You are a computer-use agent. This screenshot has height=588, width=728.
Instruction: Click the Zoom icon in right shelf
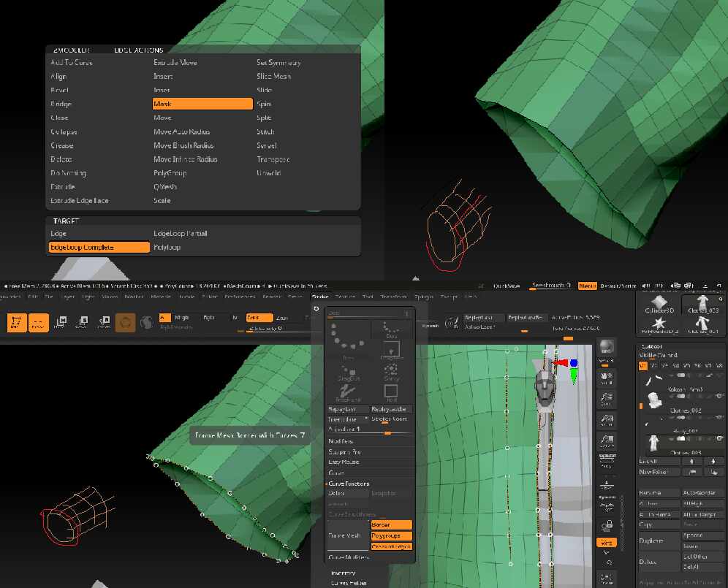tap(607, 399)
